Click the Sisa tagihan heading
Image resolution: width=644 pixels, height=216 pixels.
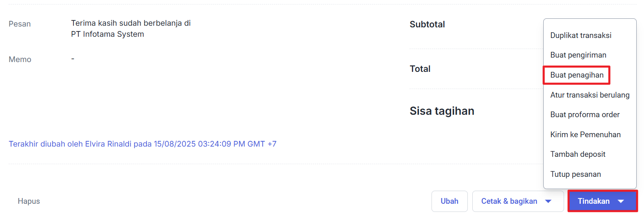[442, 111]
